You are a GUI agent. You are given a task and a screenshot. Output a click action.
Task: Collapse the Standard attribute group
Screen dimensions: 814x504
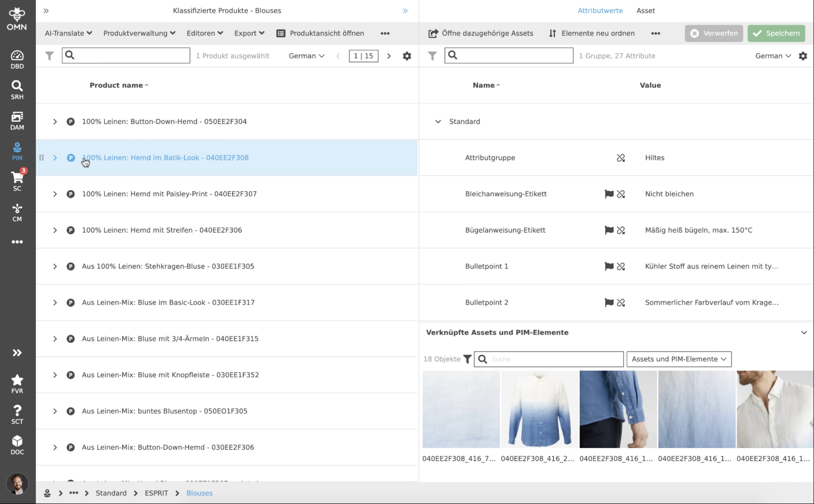click(438, 121)
